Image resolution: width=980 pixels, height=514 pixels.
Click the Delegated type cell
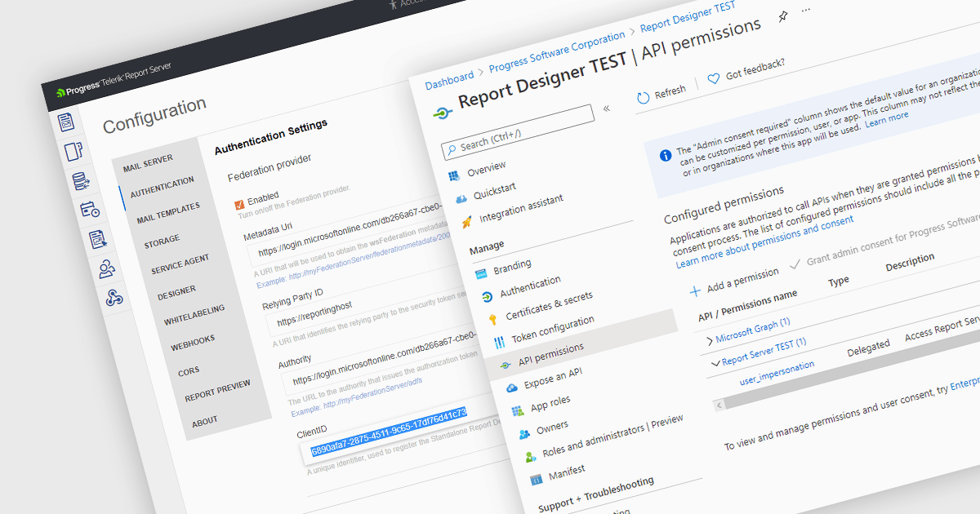click(868, 347)
